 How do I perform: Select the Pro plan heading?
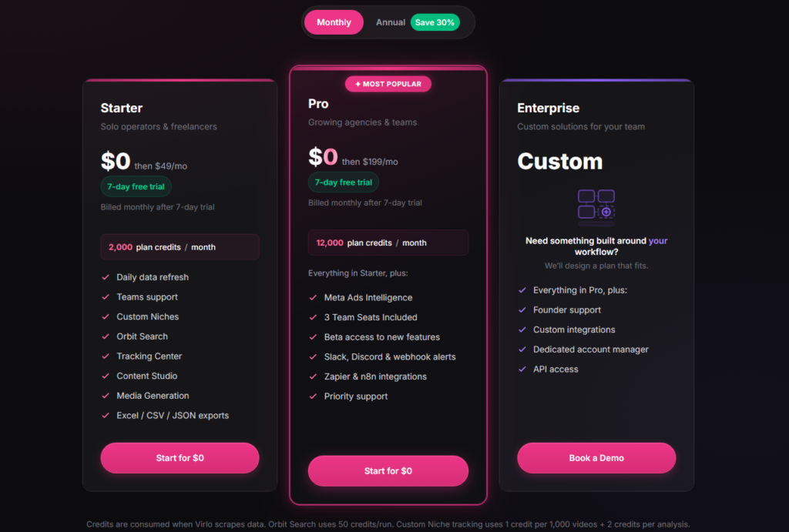point(318,104)
